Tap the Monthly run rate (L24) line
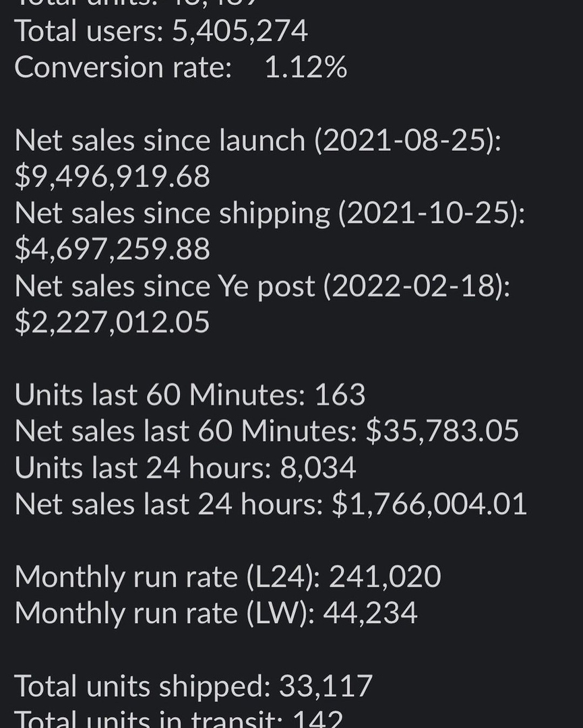This screenshot has height=728, width=583. [x=228, y=576]
